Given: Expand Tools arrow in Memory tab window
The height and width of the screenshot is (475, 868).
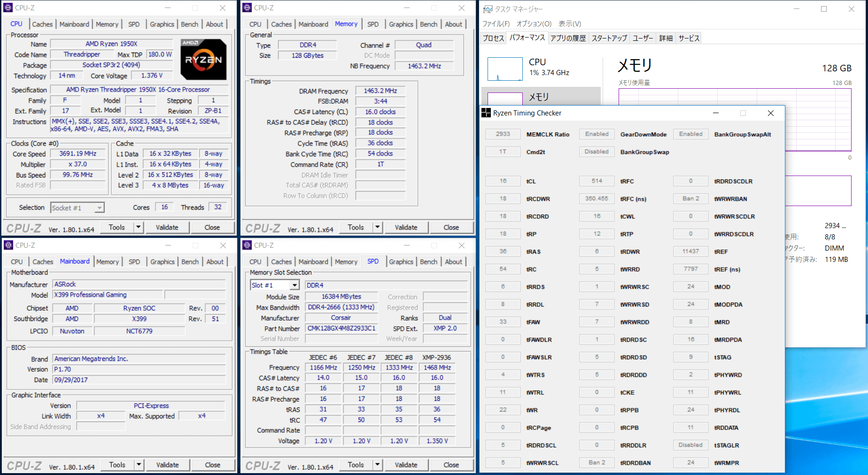Looking at the screenshot, I should point(377,227).
